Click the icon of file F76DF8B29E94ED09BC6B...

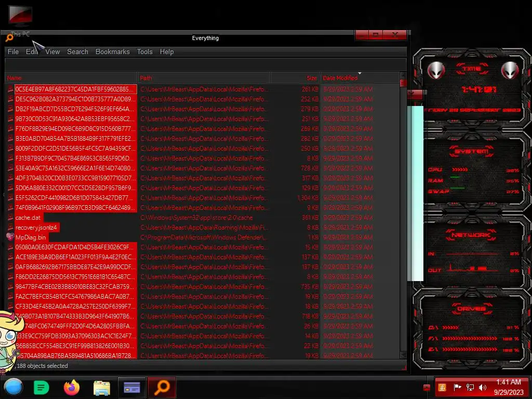[x=10, y=129]
